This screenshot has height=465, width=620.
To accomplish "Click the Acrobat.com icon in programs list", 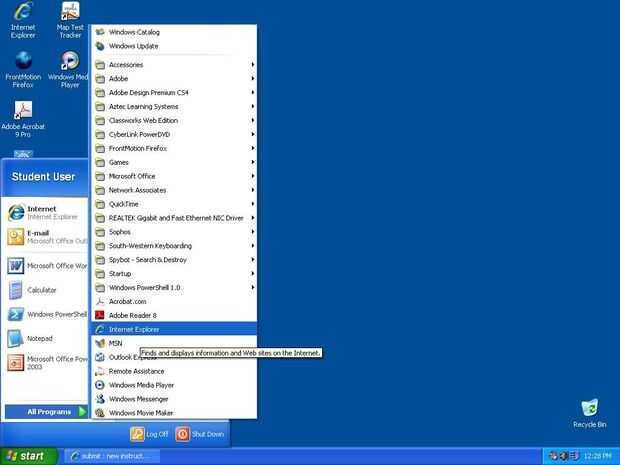I will pyautogui.click(x=100, y=301).
